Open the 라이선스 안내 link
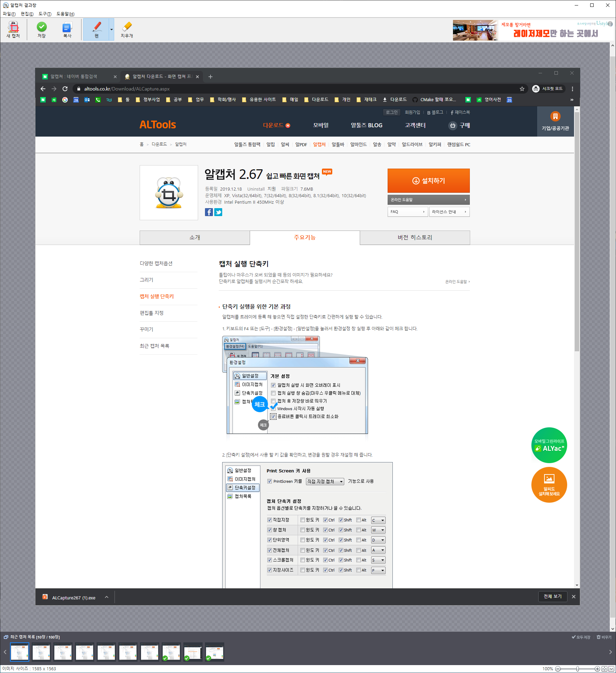The height and width of the screenshot is (673, 616). (x=449, y=212)
